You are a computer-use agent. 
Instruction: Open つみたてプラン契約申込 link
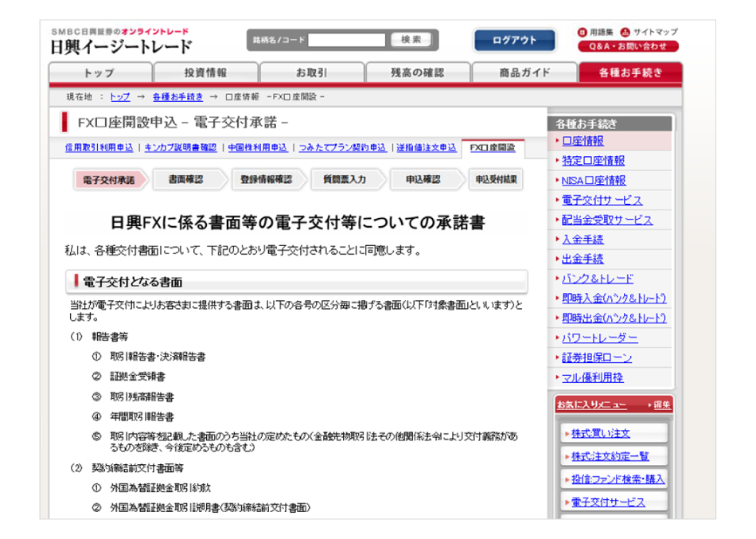click(342, 147)
